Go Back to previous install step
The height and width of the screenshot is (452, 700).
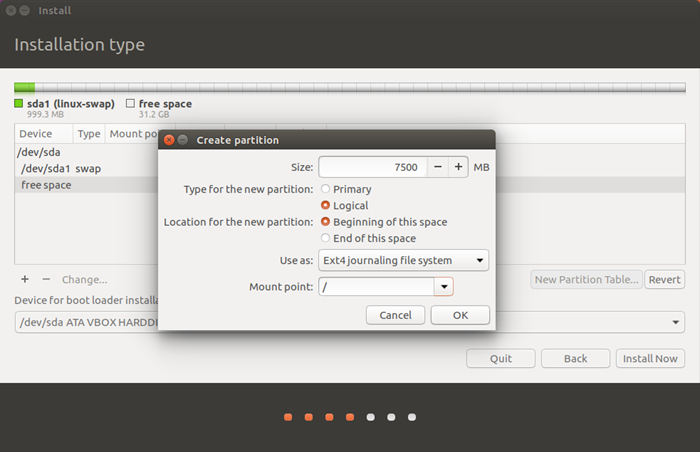(575, 359)
